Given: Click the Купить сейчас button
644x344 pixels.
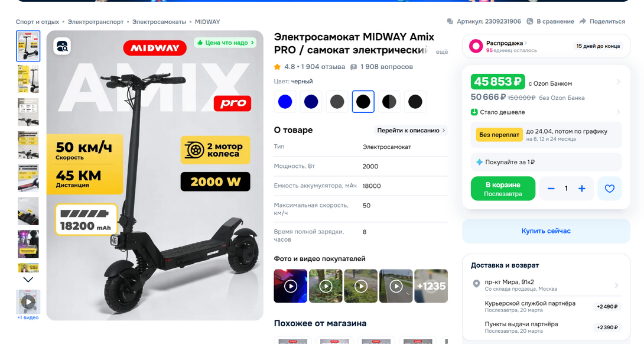Looking at the screenshot, I should coord(546,231).
